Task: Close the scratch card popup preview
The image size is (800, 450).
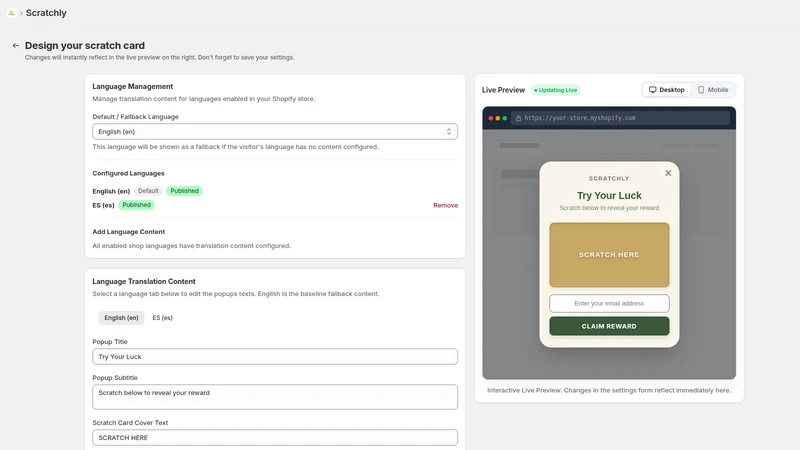Action: coord(668,173)
